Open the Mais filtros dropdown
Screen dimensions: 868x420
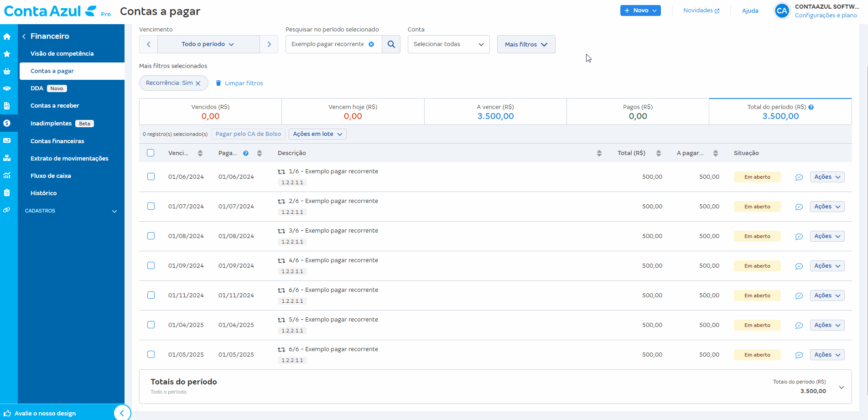(x=526, y=44)
